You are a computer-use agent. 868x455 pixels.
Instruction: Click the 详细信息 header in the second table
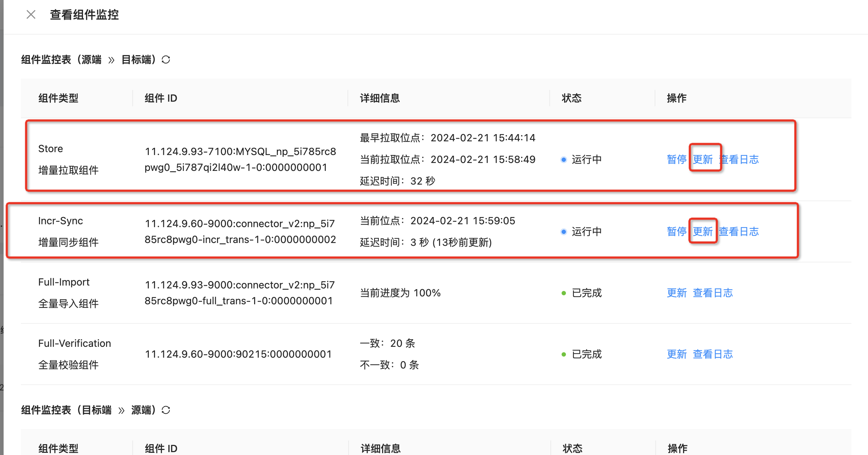(x=381, y=449)
